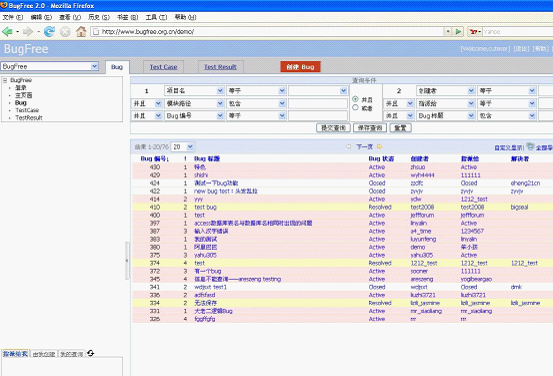The height and width of the screenshot is (376, 553).
Task: Refresh the assigned-to-me panel with arrows icon
Action: pyautogui.click(x=90, y=353)
